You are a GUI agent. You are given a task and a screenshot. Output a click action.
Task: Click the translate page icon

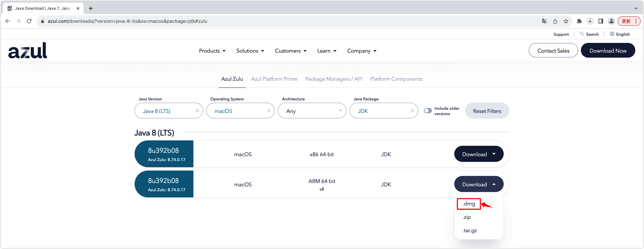[x=544, y=21]
